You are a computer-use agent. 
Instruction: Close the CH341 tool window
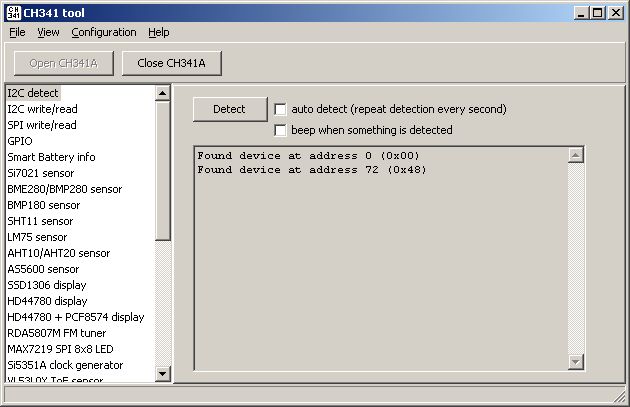point(616,13)
